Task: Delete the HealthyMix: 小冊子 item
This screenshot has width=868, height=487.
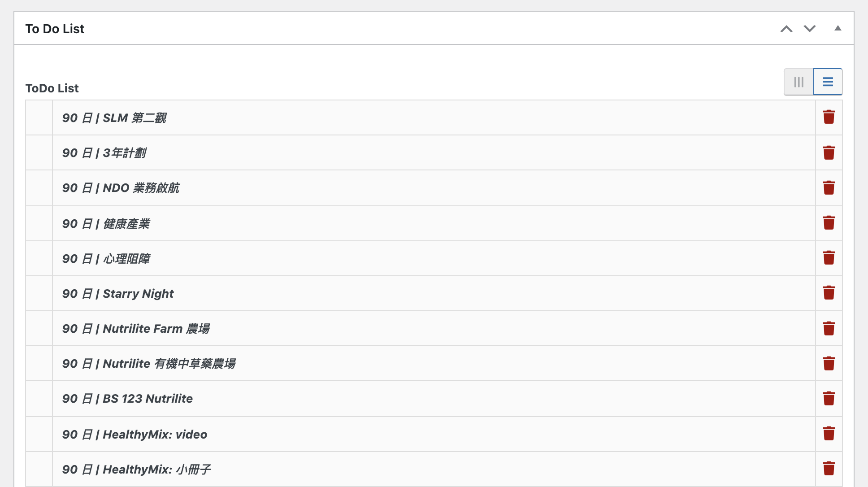Action: (x=829, y=468)
